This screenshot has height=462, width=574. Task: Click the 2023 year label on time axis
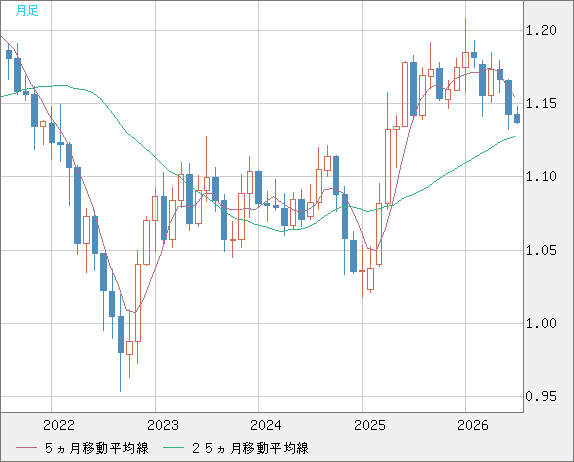pyautogui.click(x=163, y=425)
